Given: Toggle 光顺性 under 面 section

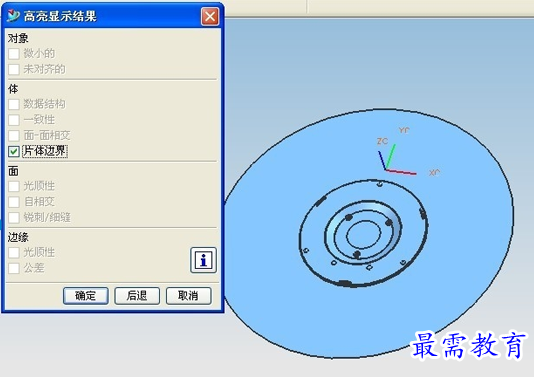Looking at the screenshot, I should 14,186.
